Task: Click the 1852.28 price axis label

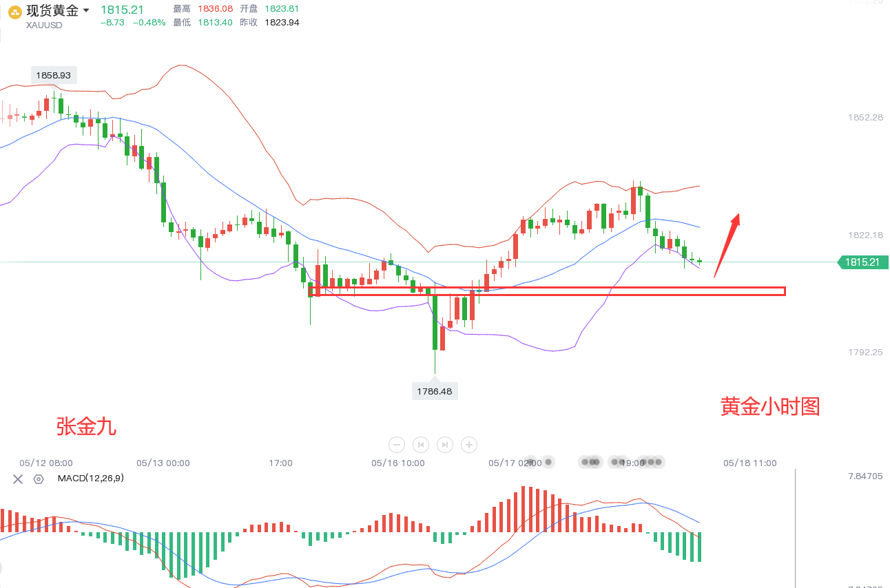Action: pos(865,118)
